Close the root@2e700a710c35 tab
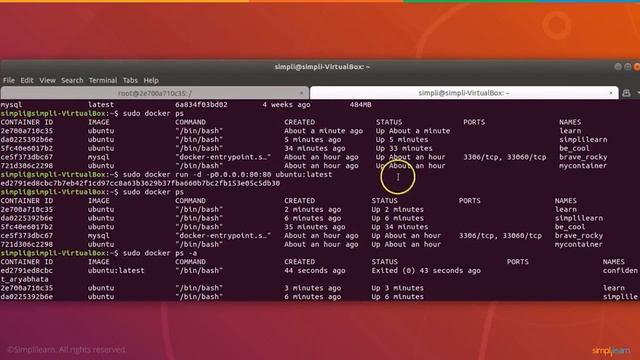Image resolution: width=640 pixels, height=360 pixels. (302, 93)
